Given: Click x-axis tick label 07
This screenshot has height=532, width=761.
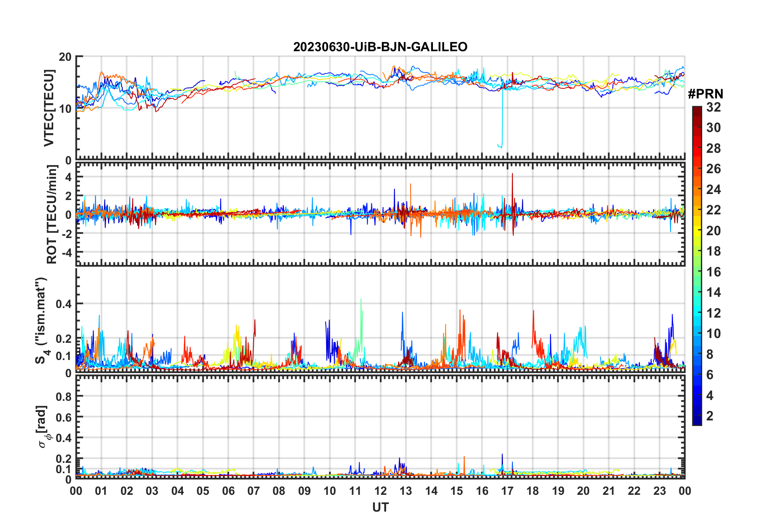Looking at the screenshot, I should [x=254, y=491].
